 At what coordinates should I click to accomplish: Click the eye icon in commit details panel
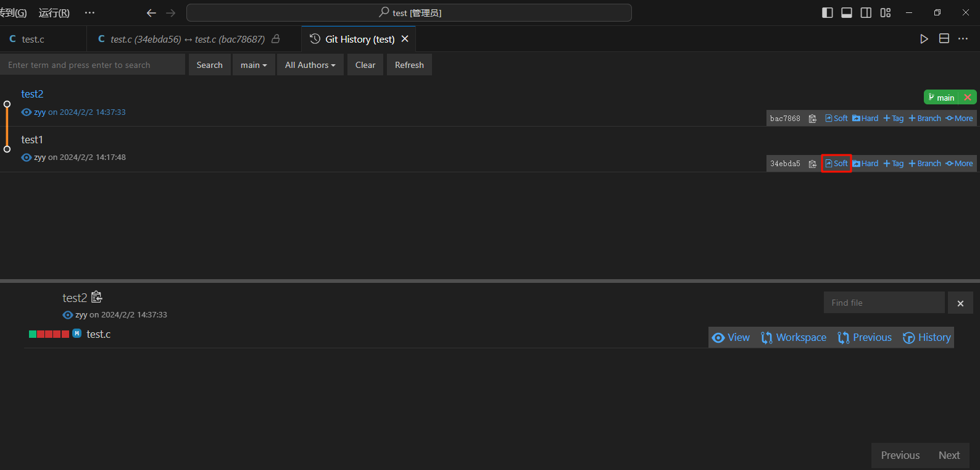pos(68,315)
